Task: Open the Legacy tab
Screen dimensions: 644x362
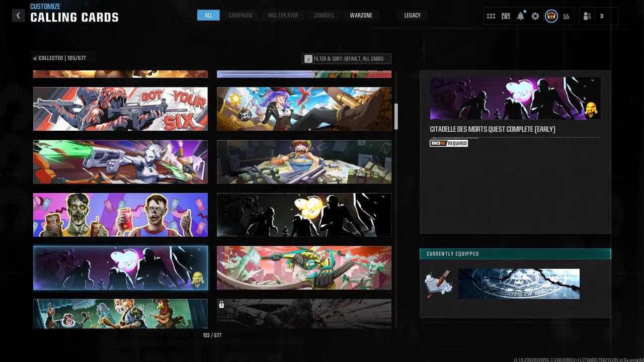Action: tap(412, 16)
